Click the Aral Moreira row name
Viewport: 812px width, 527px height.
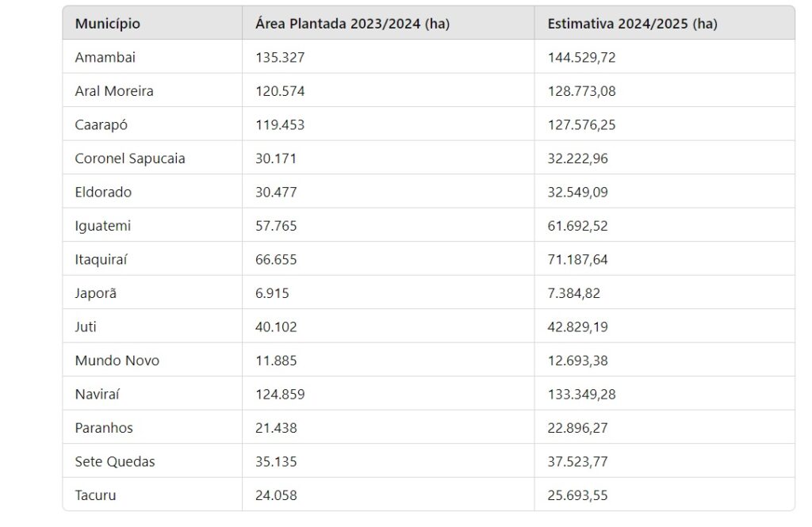point(114,91)
